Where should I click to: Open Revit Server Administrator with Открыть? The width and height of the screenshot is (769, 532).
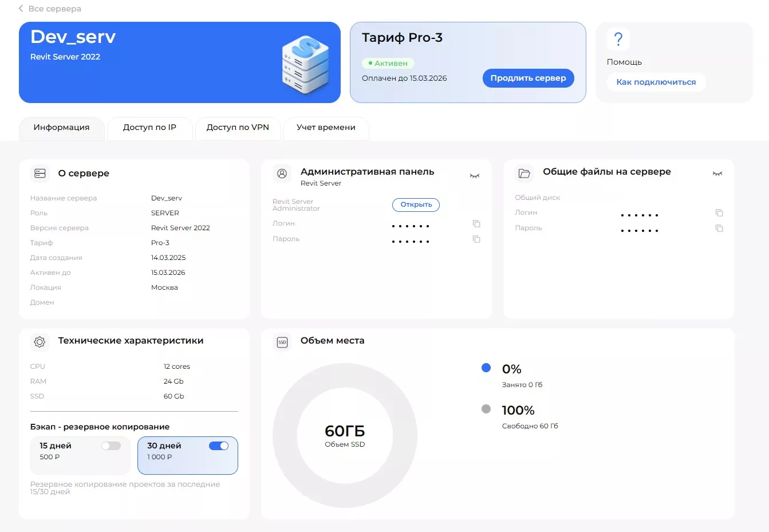pos(416,205)
